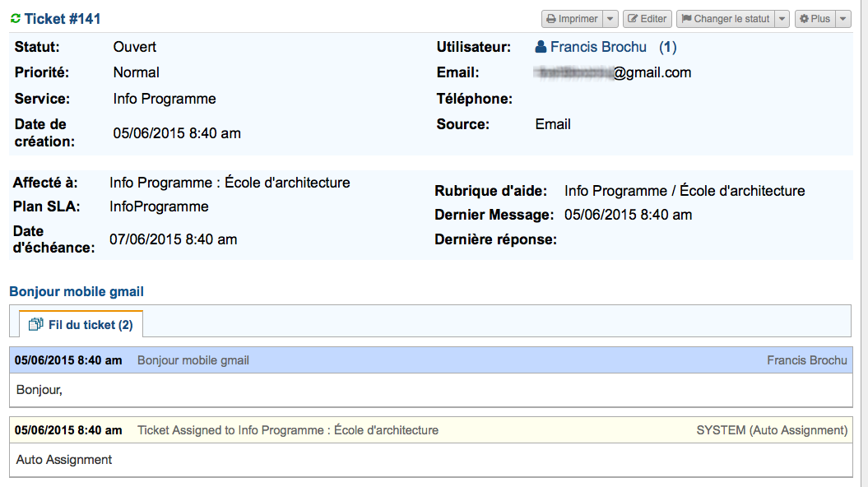Click the creation date 05/06/2015 8:40 am
The height and width of the screenshot is (487, 868).
click(x=177, y=133)
